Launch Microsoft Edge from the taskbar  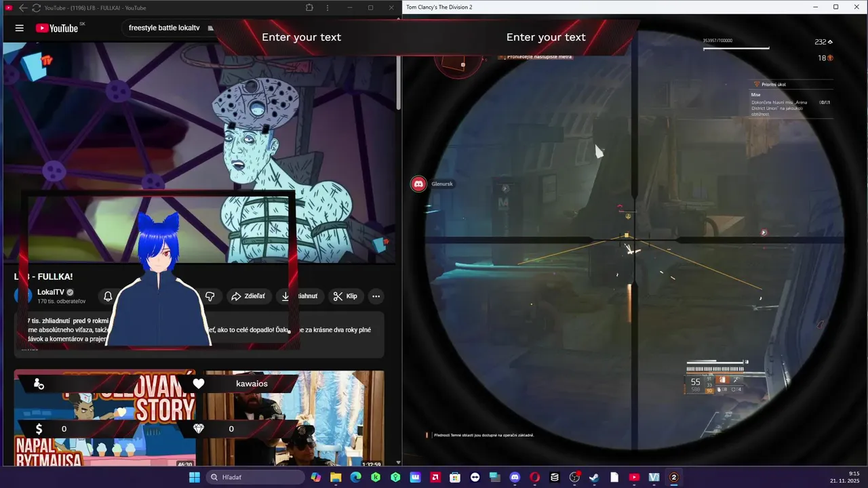coord(356,477)
